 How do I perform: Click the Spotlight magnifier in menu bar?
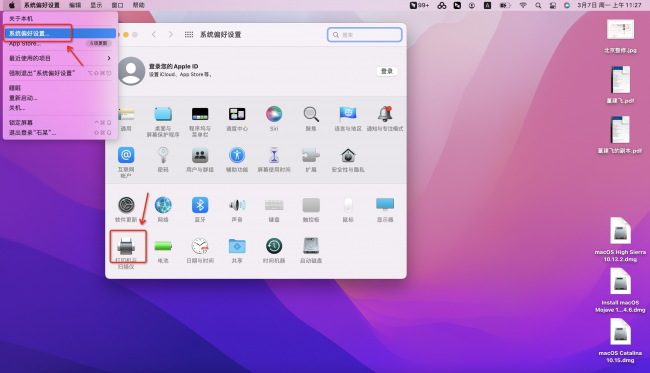click(x=538, y=5)
